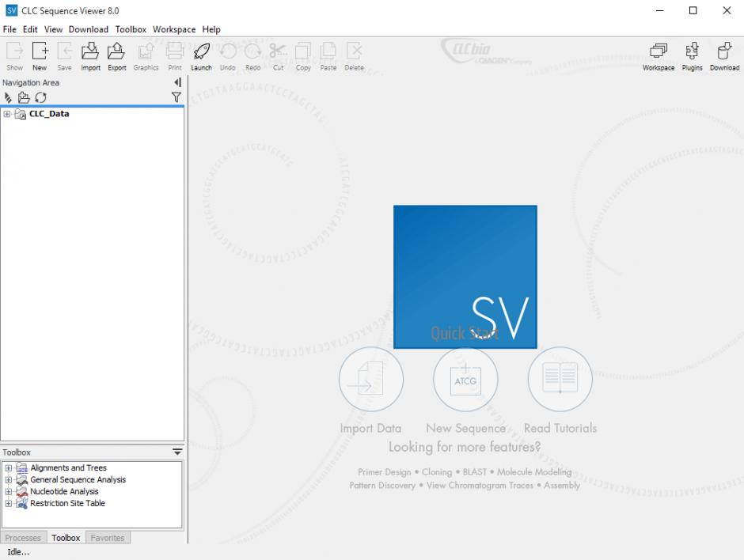The image size is (744, 560).
Task: Switch to the Processes tab
Action: 23,538
